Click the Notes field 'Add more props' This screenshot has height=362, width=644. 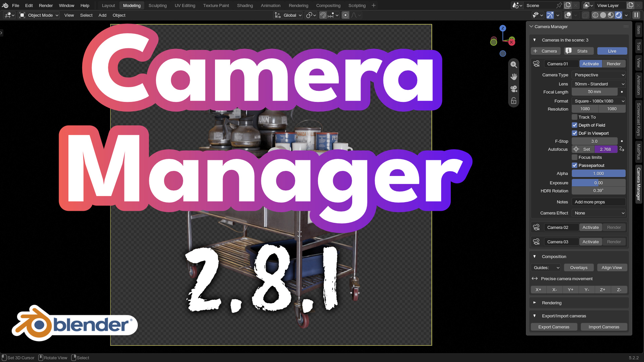coord(599,202)
